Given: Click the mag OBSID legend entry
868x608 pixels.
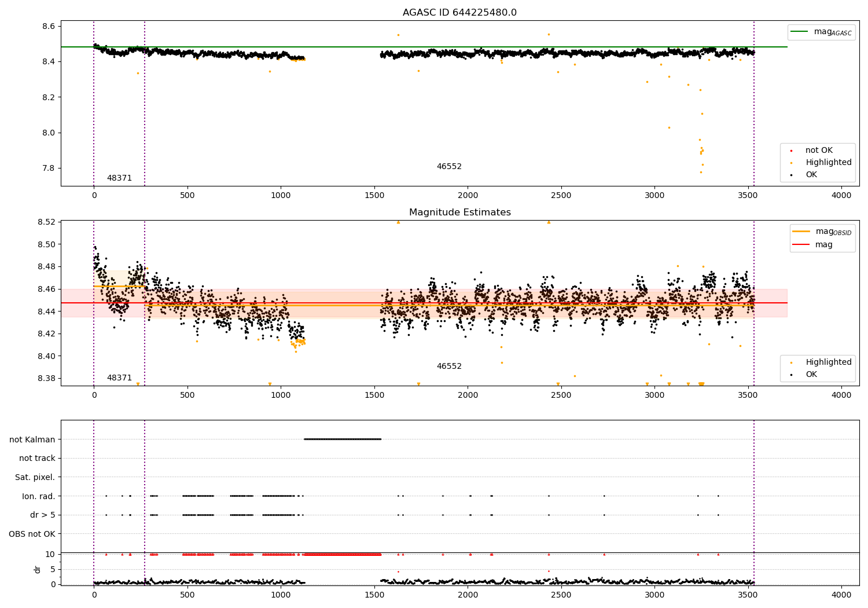Looking at the screenshot, I should tap(822, 232).
